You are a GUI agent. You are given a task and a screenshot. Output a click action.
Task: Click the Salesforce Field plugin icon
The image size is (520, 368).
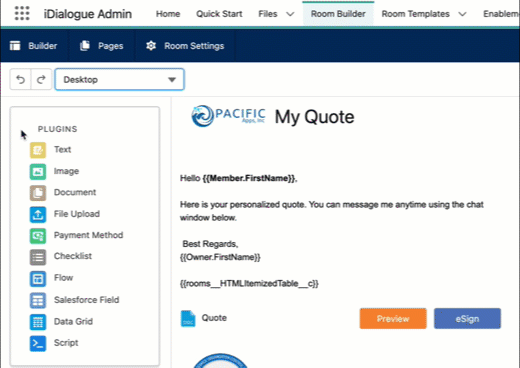tap(38, 300)
